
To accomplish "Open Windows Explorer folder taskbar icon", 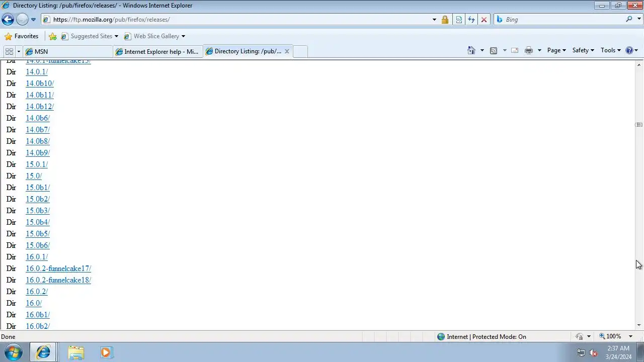I will pos(76,352).
